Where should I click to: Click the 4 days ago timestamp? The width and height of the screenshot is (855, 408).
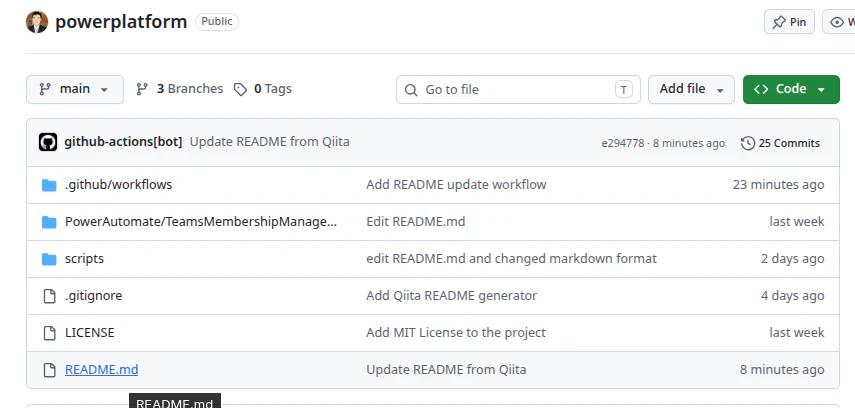793,296
